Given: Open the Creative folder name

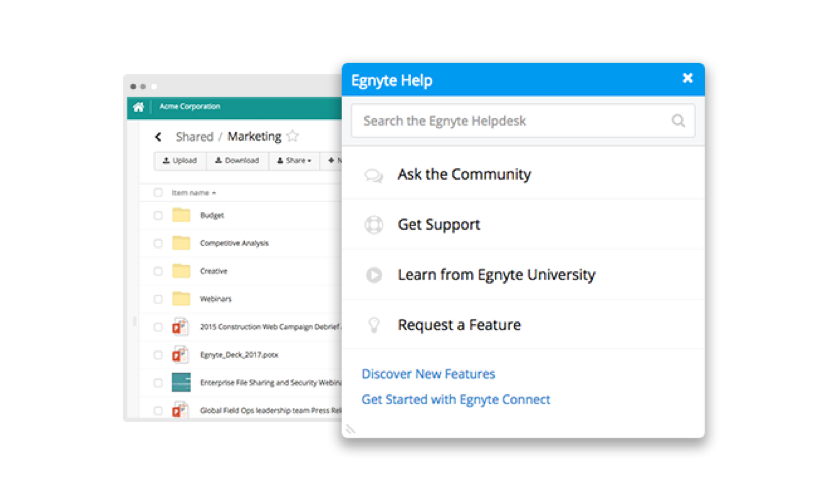Looking at the screenshot, I should pos(213,271).
